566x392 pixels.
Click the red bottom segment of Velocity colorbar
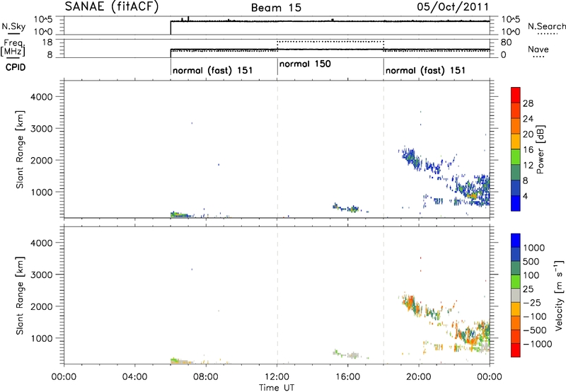[x=516, y=350]
